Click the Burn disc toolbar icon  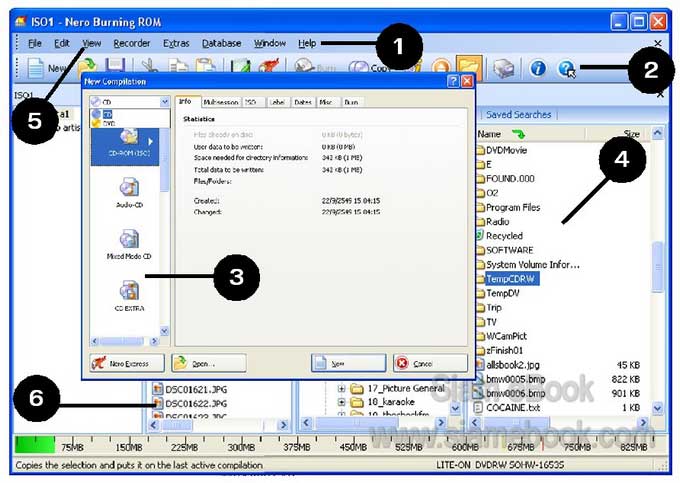[x=304, y=66]
